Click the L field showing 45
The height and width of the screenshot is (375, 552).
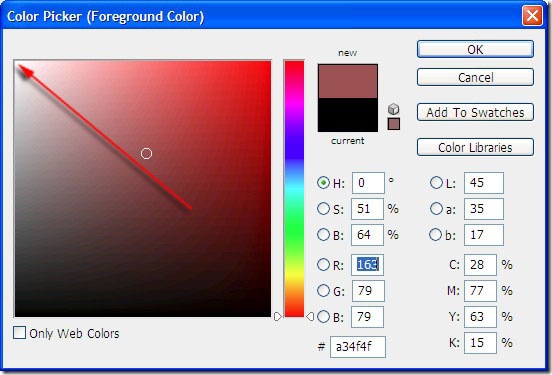484,183
